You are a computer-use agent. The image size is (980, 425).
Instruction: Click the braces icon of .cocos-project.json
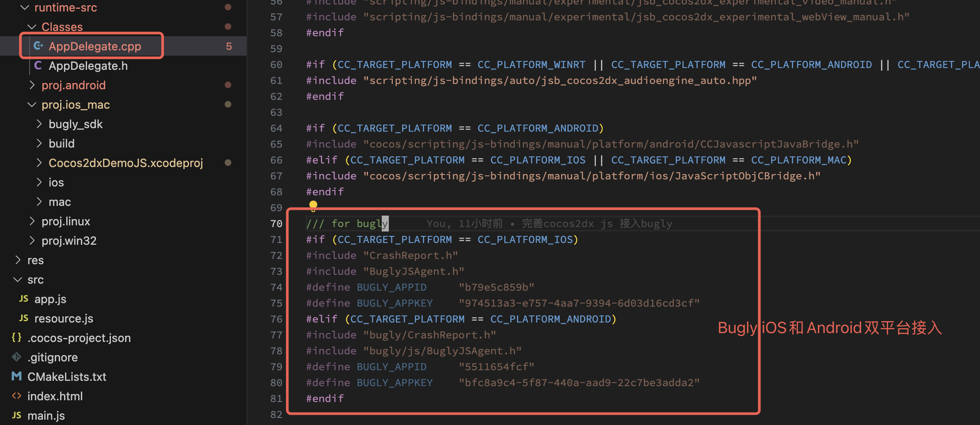click(17, 338)
